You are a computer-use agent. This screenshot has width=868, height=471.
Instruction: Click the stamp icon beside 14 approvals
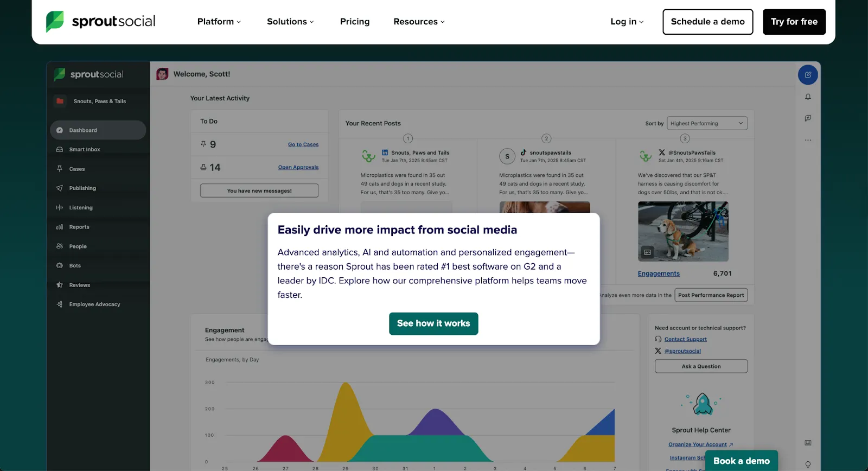tap(203, 167)
